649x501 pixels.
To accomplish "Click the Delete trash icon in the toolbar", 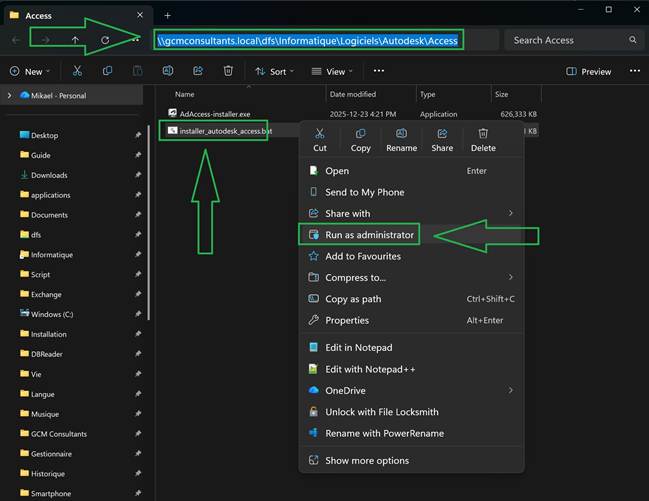I will coord(228,71).
